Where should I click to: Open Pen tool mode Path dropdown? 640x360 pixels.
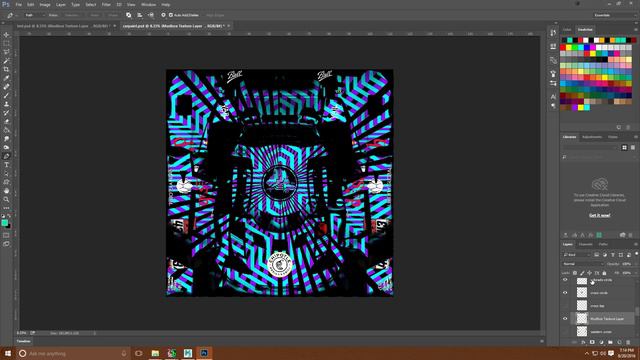(34, 15)
